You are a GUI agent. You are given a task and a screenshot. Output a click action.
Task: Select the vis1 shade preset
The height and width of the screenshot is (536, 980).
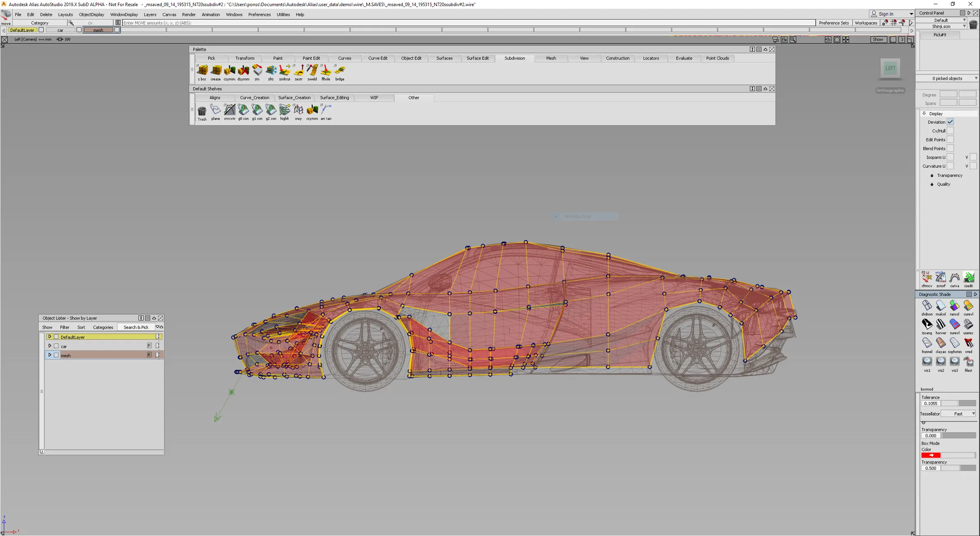[x=927, y=364]
